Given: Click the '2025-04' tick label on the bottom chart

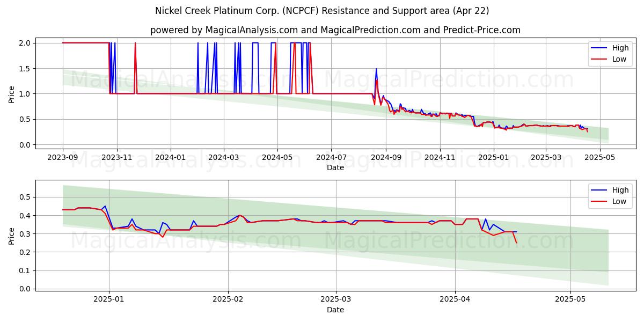Looking at the screenshot, I should click(455, 299).
